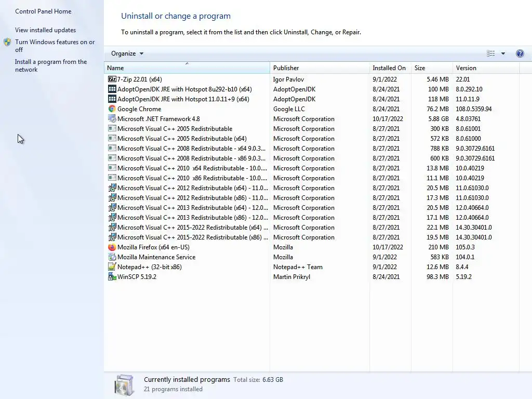Click the Microsoft .NET Framework 4.8 icon

point(112,118)
